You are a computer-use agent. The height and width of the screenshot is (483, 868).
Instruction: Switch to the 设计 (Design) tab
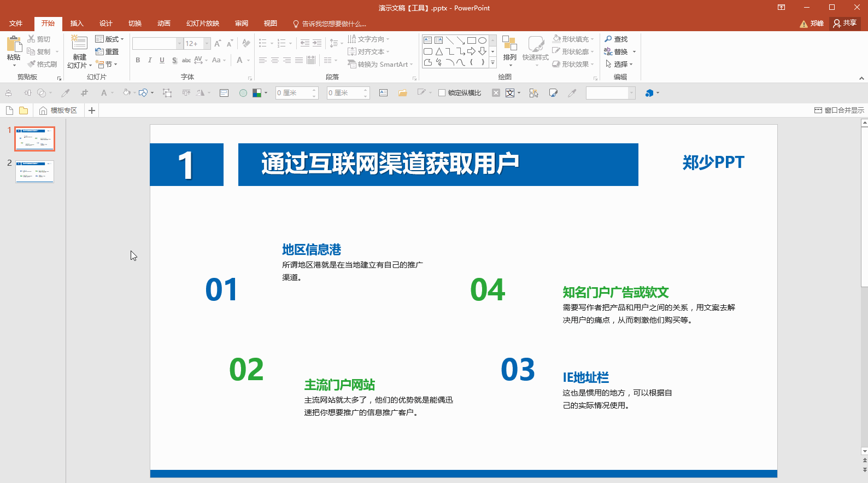105,24
